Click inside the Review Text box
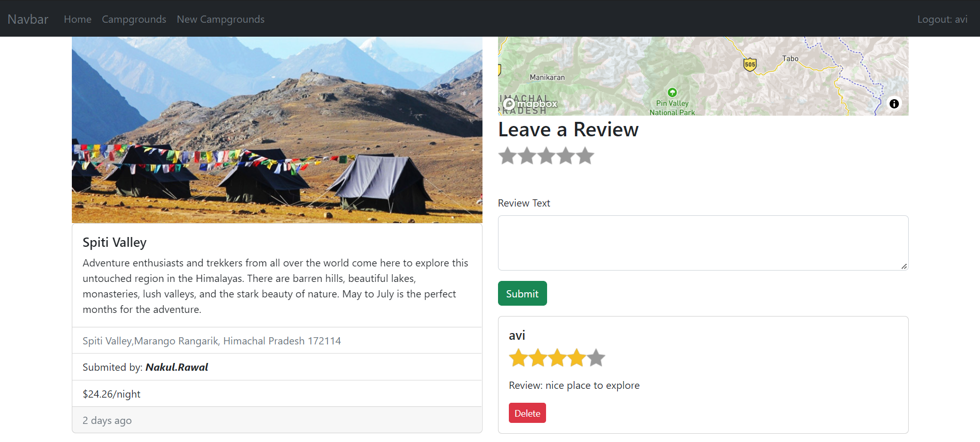This screenshot has height=442, width=980. (x=703, y=243)
